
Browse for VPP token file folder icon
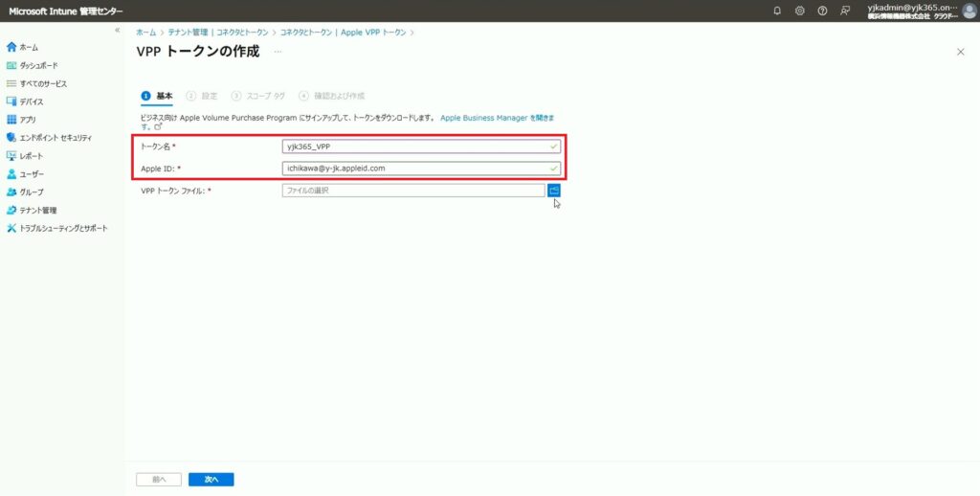pos(554,191)
